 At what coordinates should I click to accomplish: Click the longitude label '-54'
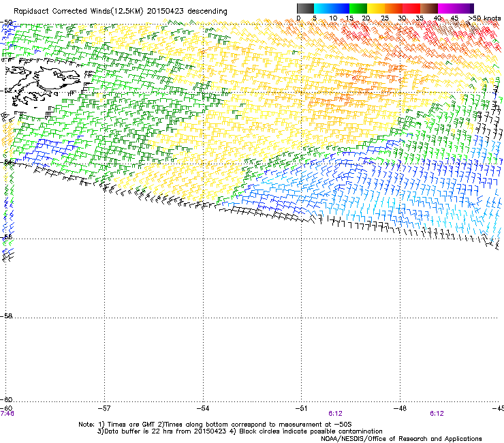(203, 408)
